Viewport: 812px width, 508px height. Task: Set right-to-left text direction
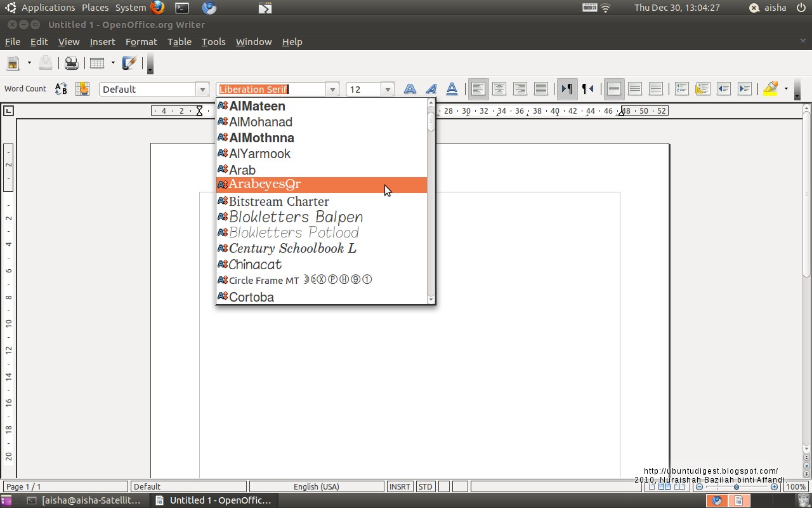[588, 89]
